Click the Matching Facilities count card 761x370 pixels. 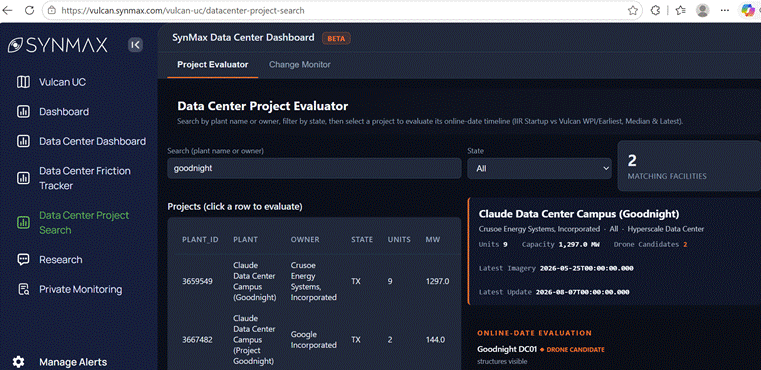click(689, 166)
